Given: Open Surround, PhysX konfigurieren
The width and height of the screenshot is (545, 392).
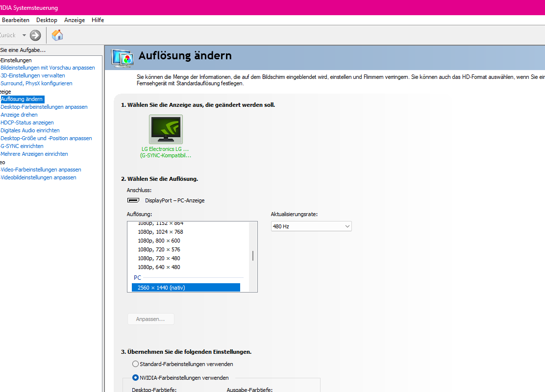Looking at the screenshot, I should pyautogui.click(x=36, y=83).
